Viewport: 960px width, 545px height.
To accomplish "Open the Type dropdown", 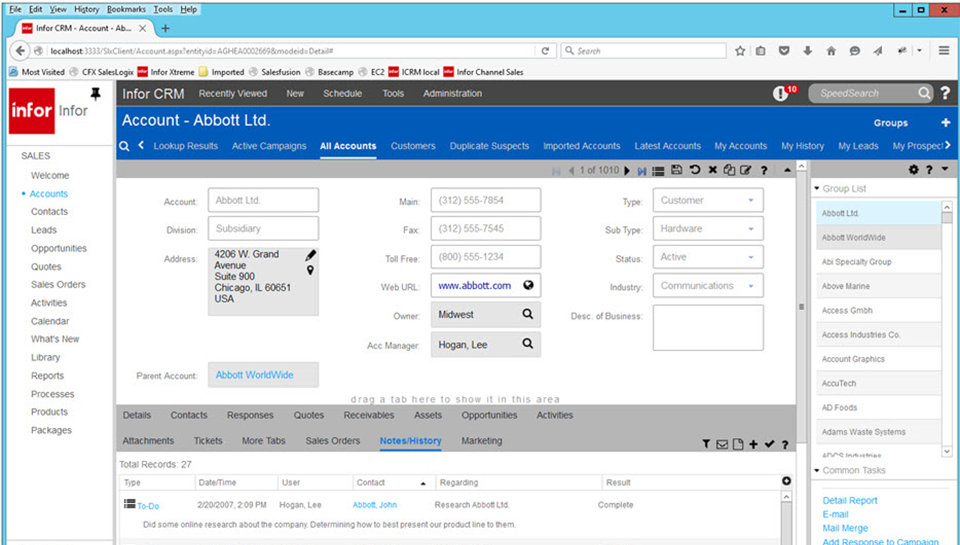I will [x=751, y=200].
